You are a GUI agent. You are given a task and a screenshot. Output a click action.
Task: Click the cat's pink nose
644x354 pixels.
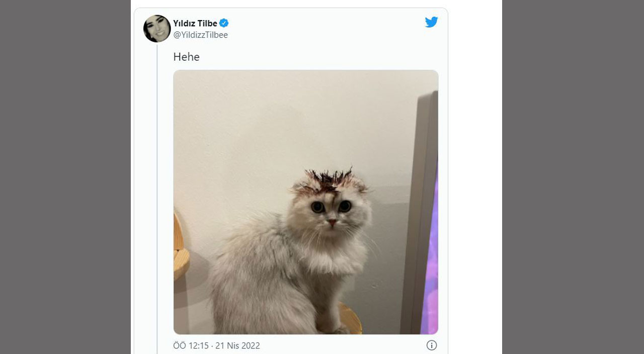click(x=332, y=222)
